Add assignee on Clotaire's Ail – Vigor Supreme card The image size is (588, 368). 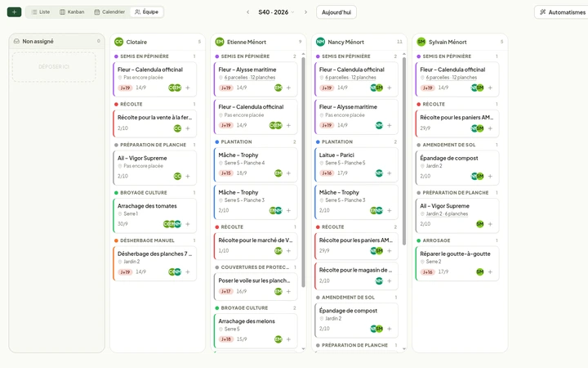click(188, 176)
